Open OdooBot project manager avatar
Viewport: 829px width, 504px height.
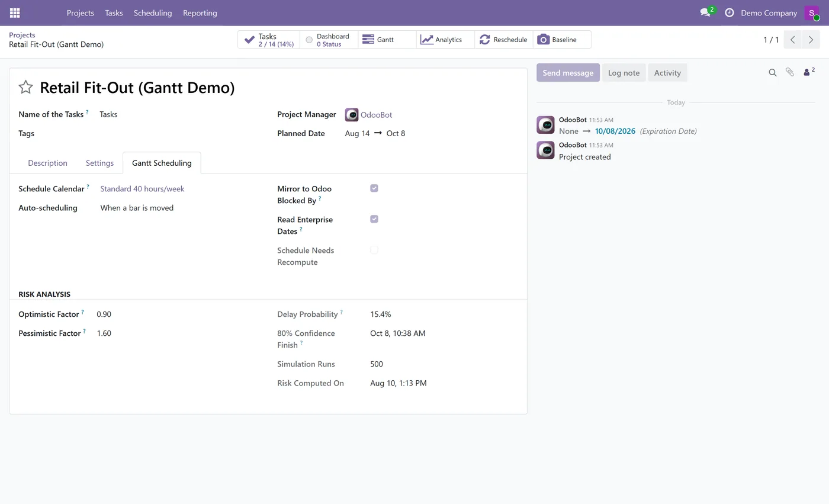click(352, 114)
